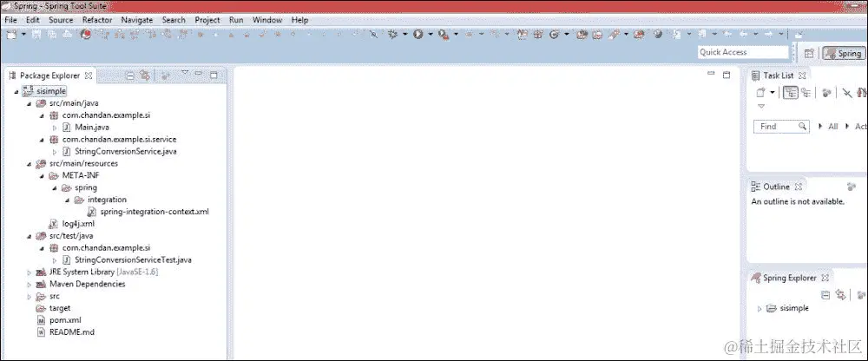Viewport: 868px width, 361px height.
Task: Click the red circular toolbar icon after Print
Action: click(86, 35)
